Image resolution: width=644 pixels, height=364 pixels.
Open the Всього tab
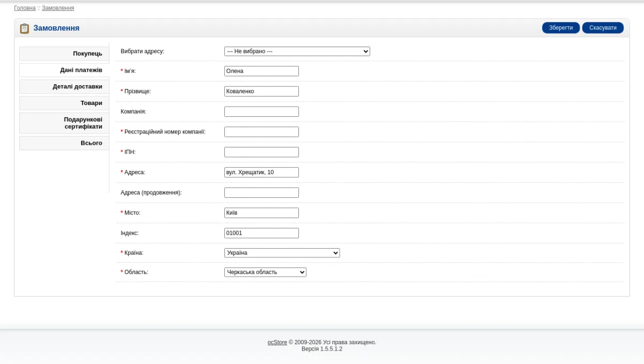pyautogui.click(x=64, y=143)
